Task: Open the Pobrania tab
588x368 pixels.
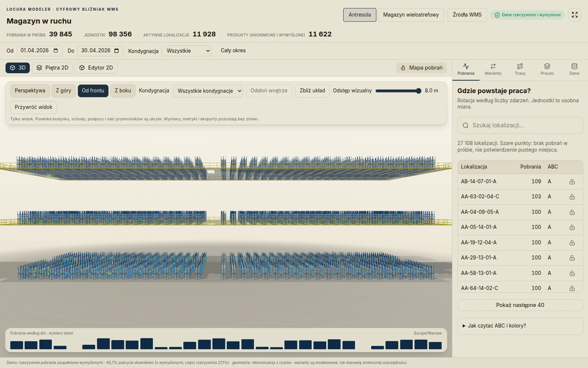Action: [466, 69]
